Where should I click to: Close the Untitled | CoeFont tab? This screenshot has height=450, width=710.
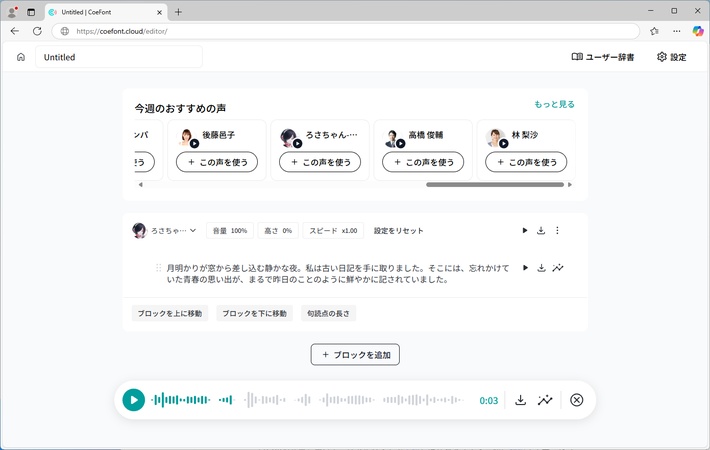click(x=159, y=12)
